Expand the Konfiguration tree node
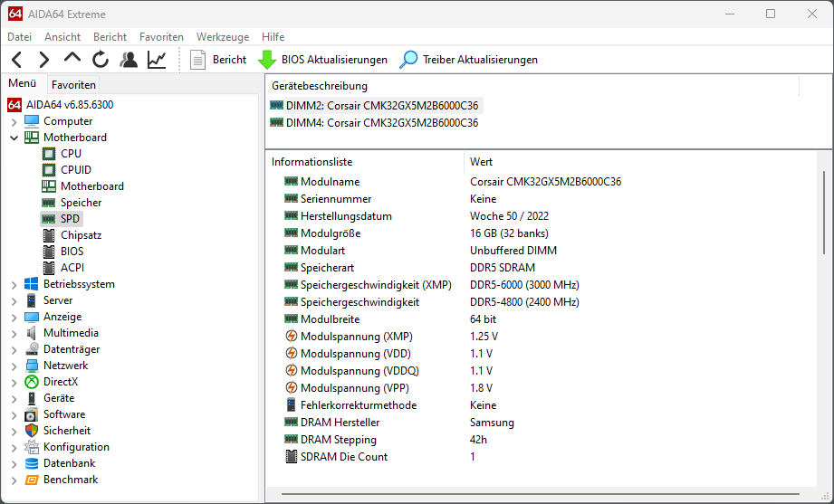Viewport: 834px width, 504px height. click(14, 448)
